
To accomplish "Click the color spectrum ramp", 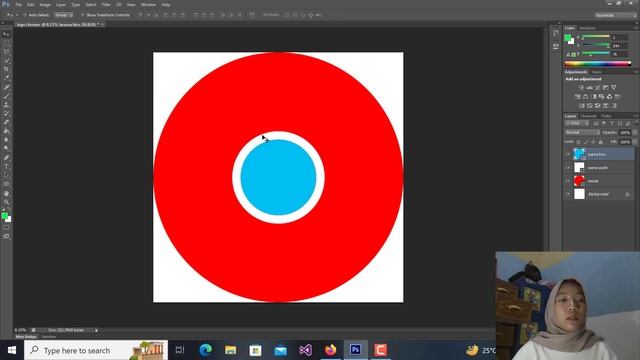I will [598, 64].
